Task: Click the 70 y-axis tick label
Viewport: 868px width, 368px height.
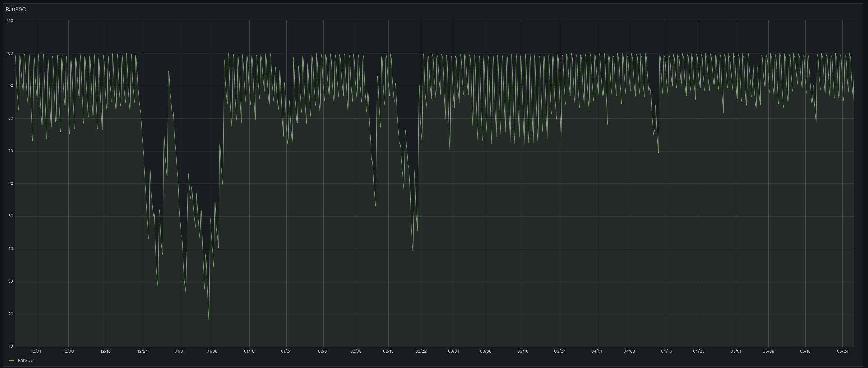Action: [x=11, y=151]
